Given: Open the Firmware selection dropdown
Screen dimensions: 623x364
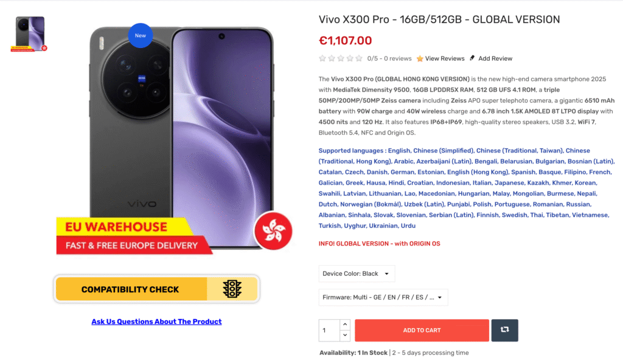Looking at the screenshot, I should tap(383, 297).
